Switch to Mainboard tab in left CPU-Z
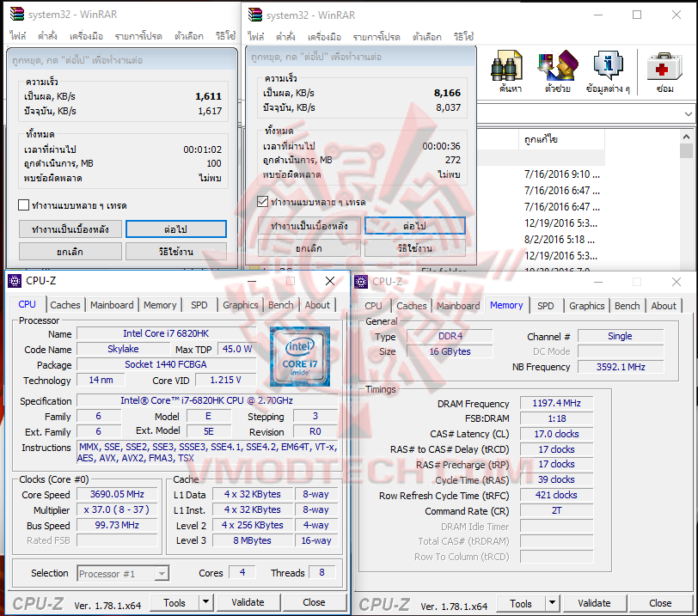698x616 pixels. point(112,305)
